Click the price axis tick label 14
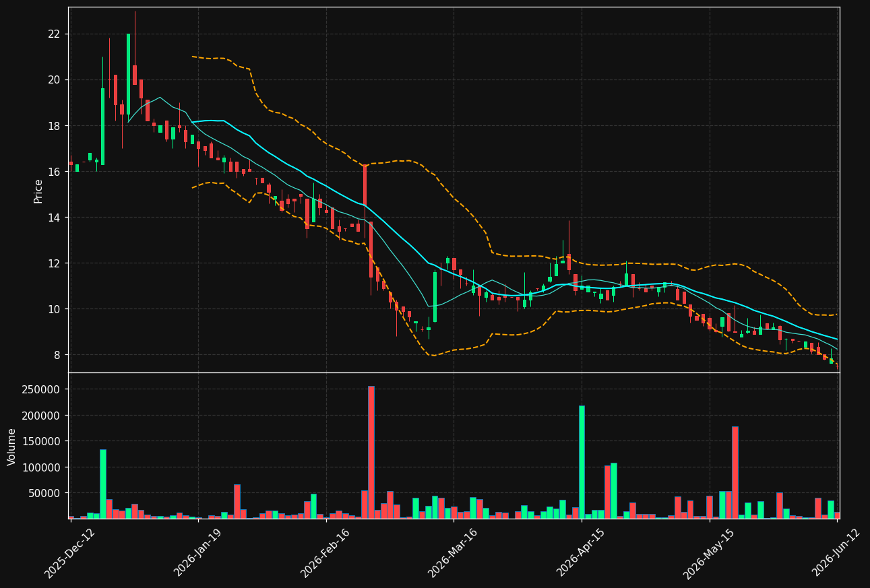870x588 pixels. (54, 218)
